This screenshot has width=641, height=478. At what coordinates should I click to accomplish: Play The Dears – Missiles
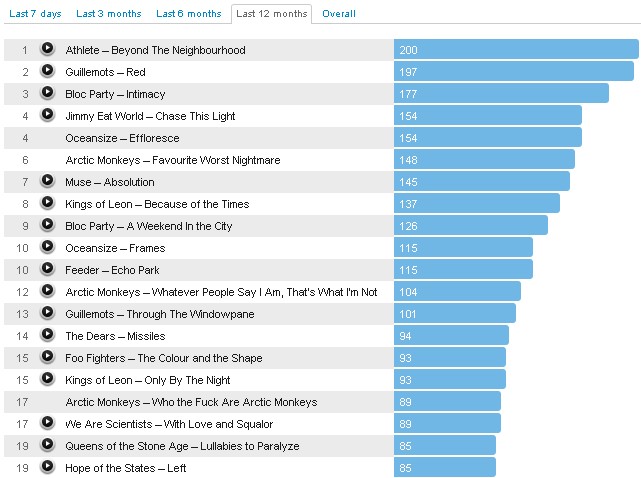pyautogui.click(x=47, y=334)
